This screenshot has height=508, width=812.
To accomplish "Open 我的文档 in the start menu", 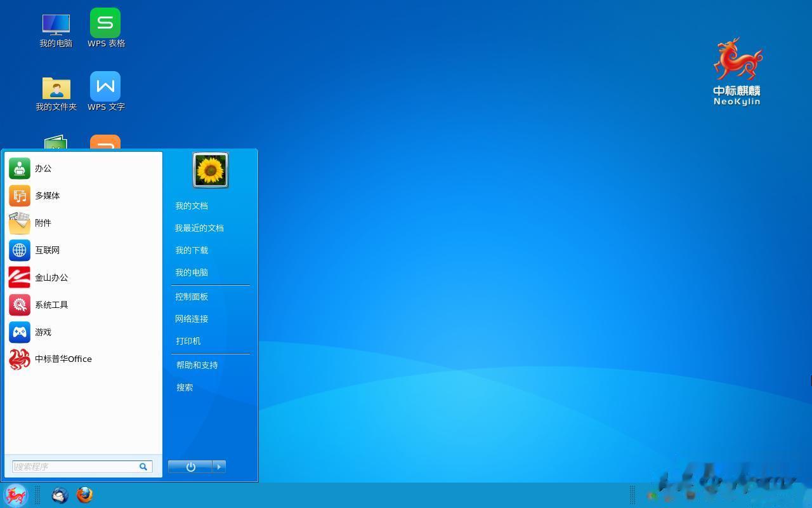I will (x=192, y=206).
